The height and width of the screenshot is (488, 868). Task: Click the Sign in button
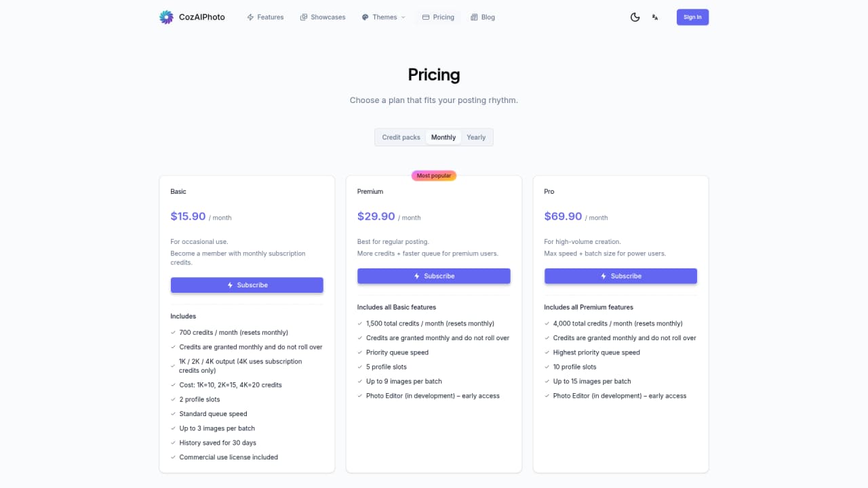click(692, 17)
